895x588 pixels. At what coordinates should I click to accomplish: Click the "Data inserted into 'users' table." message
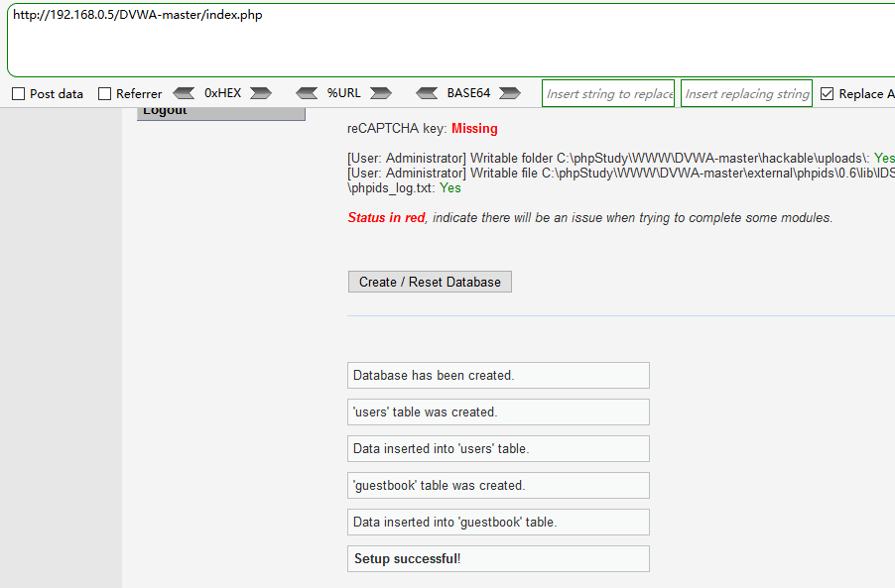498,449
